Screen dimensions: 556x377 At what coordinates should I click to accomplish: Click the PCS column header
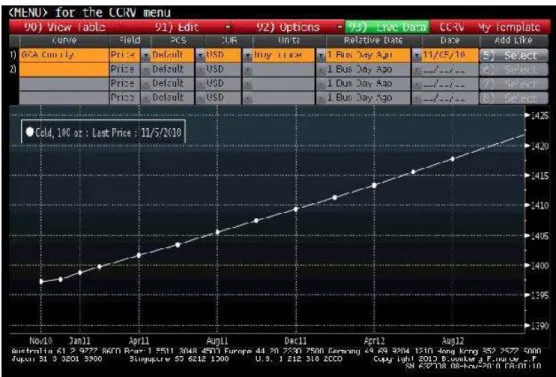click(178, 40)
